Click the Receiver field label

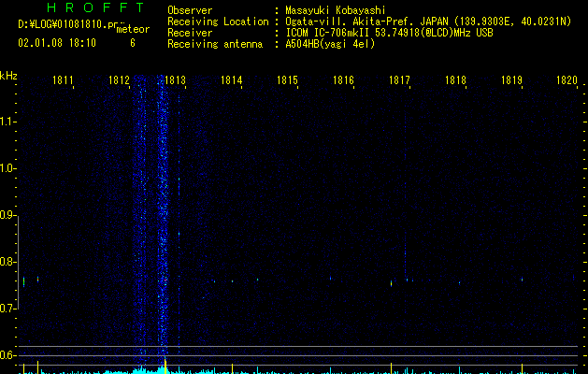(x=190, y=33)
